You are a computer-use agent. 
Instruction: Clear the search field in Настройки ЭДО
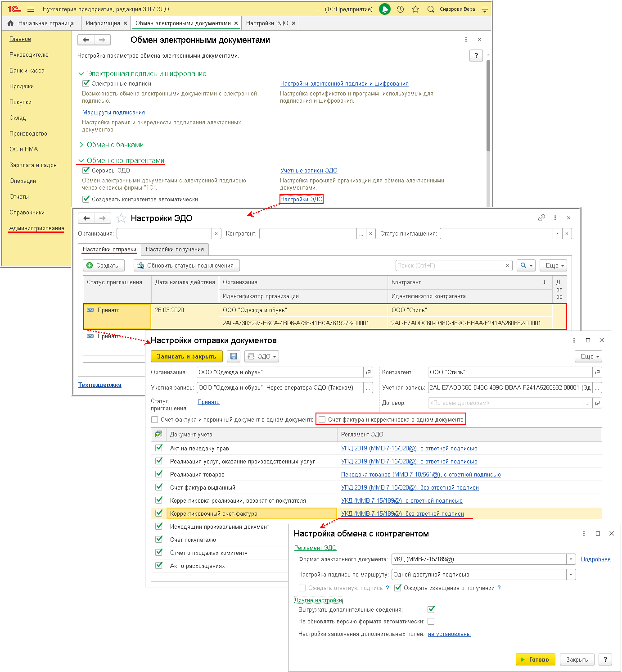[508, 266]
